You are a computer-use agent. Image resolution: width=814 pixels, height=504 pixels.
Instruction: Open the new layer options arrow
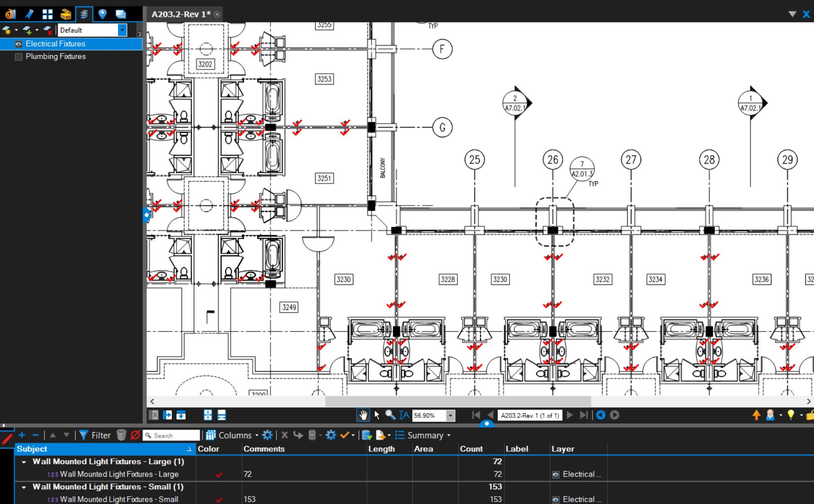click(x=16, y=30)
